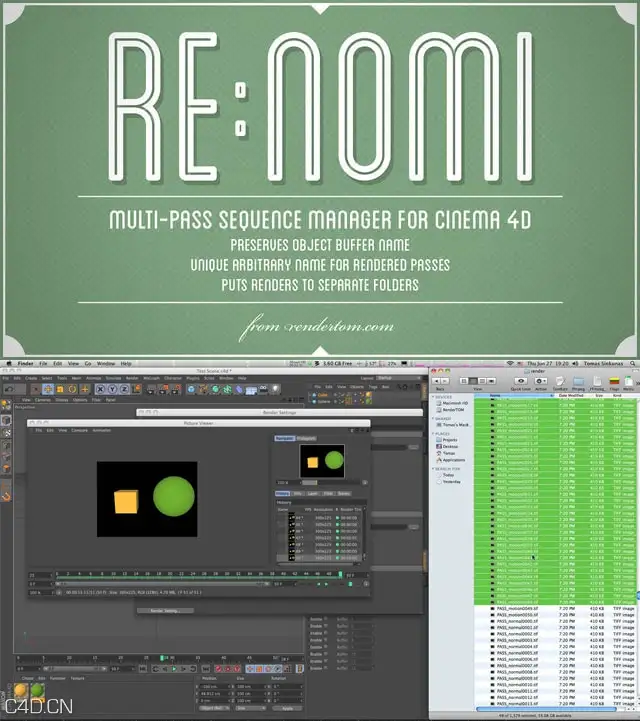Open the Size mode dropdown in coordinates
The height and width of the screenshot is (721, 640).
[250, 708]
